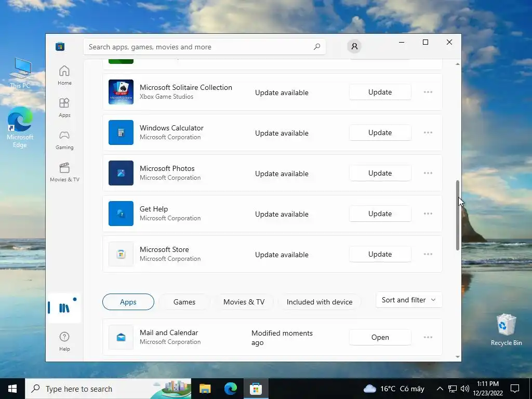Click the Mail and Calendar app icon
The width and height of the screenshot is (532, 399).
121,337
